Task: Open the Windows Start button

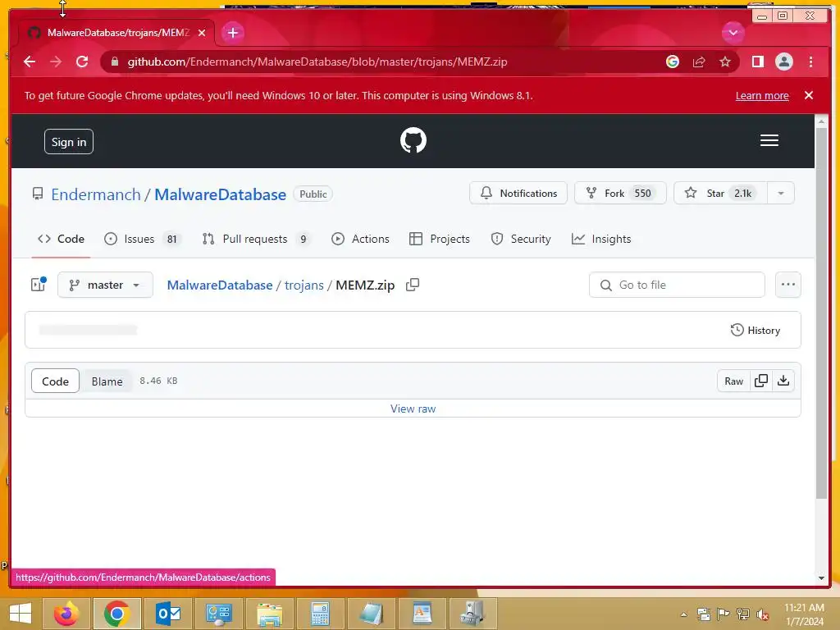Action: 21,614
